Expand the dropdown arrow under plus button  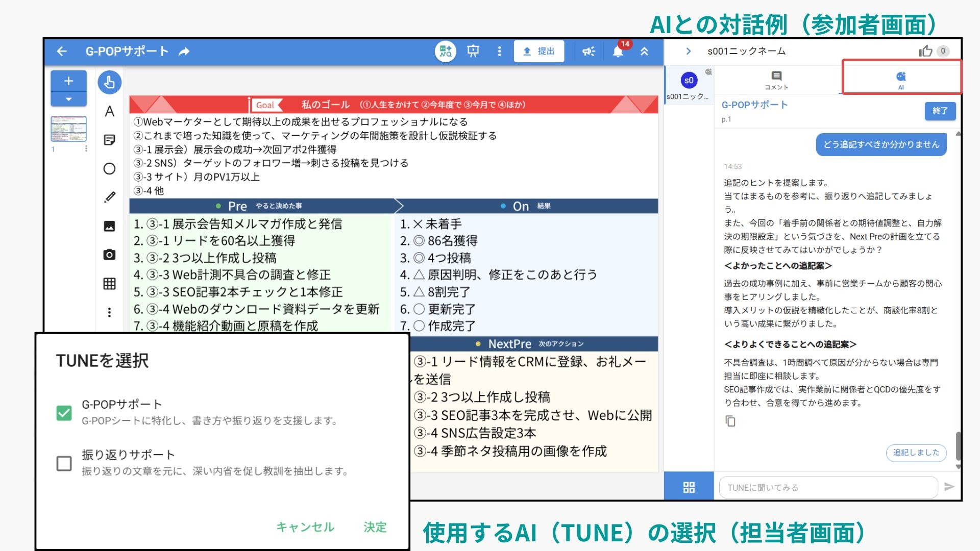68,99
